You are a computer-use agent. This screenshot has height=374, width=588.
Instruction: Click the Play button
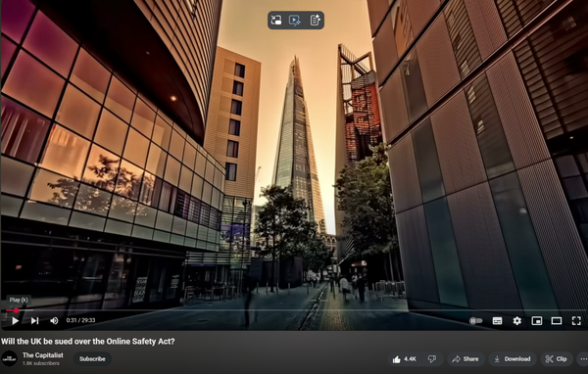point(15,321)
